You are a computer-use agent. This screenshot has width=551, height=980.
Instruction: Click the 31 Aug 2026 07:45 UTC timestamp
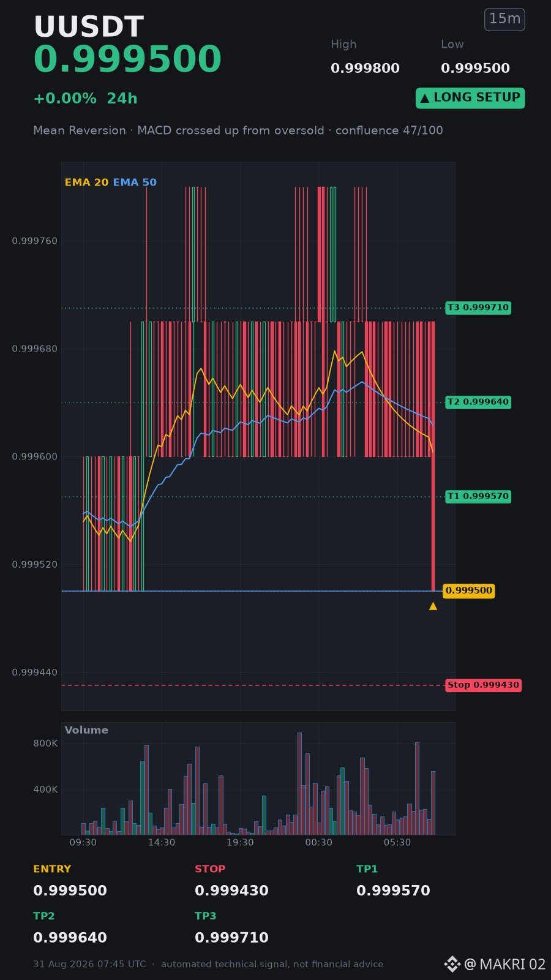89,964
